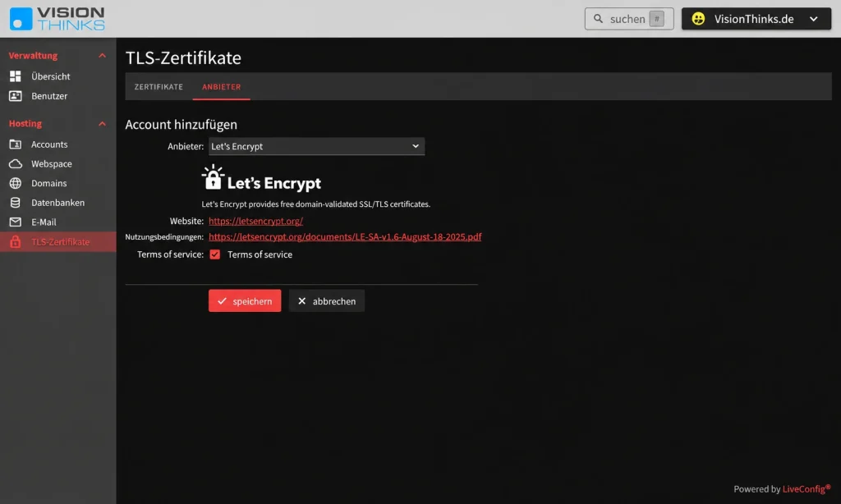Click the Terms of service checkbox label
Viewport: 841px width, 504px height.
[x=260, y=254]
